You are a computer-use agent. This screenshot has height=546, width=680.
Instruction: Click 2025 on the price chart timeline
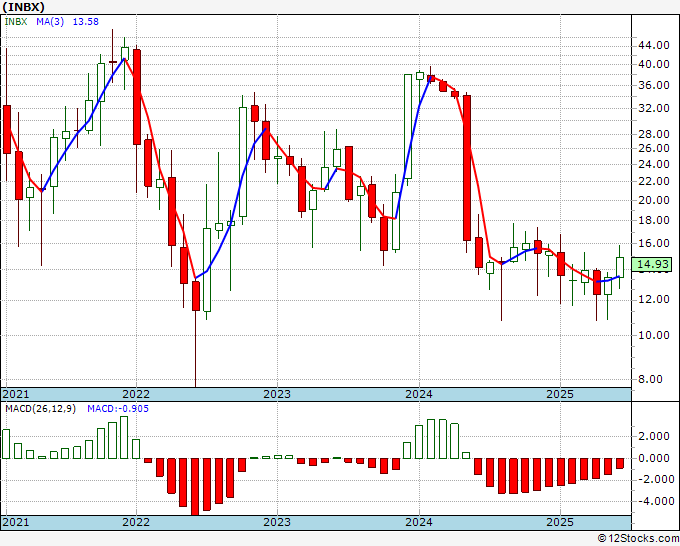point(560,394)
